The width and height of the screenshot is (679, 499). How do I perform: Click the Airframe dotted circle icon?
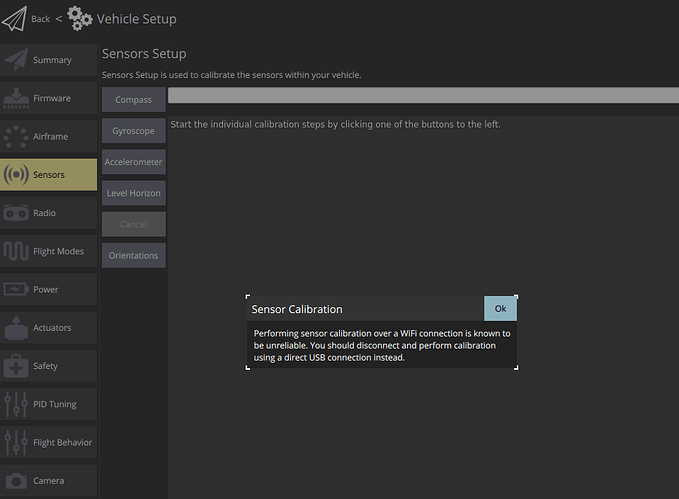[x=16, y=136]
